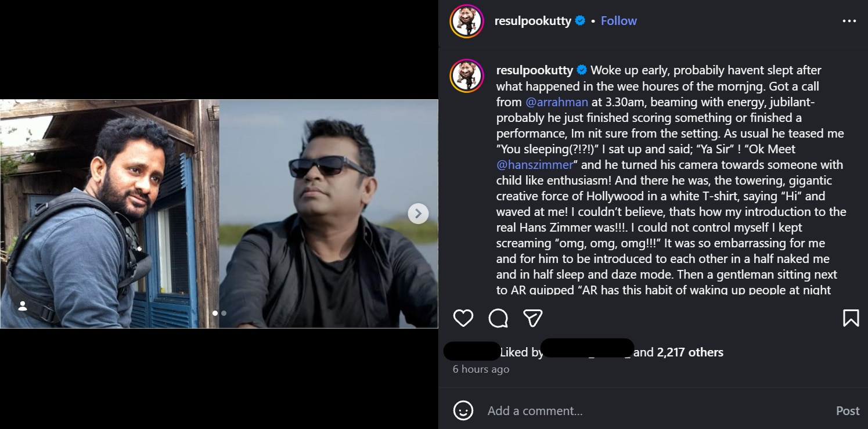Open emoji picker in comment box
Screen dimensions: 868x429
tap(463, 411)
